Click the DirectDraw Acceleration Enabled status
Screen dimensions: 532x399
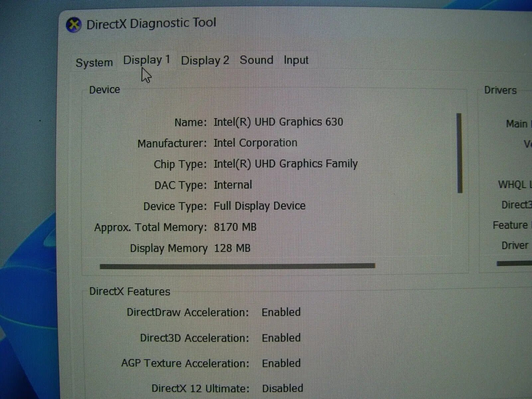(281, 312)
